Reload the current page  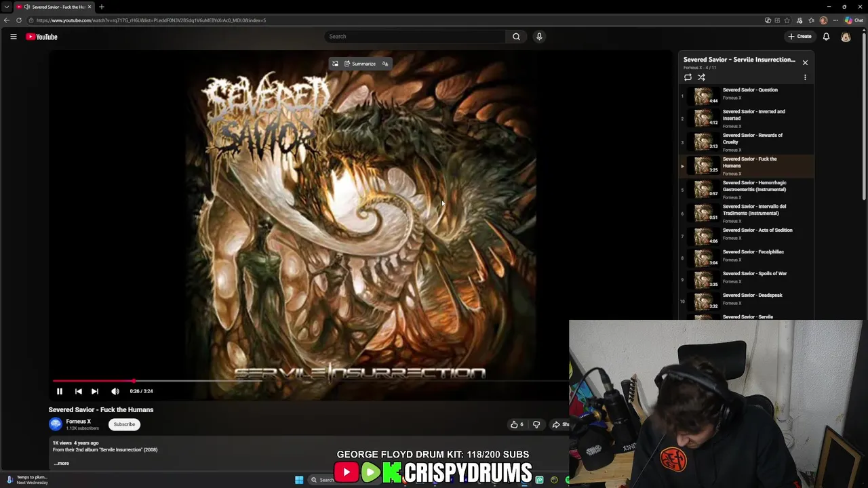pos(19,20)
